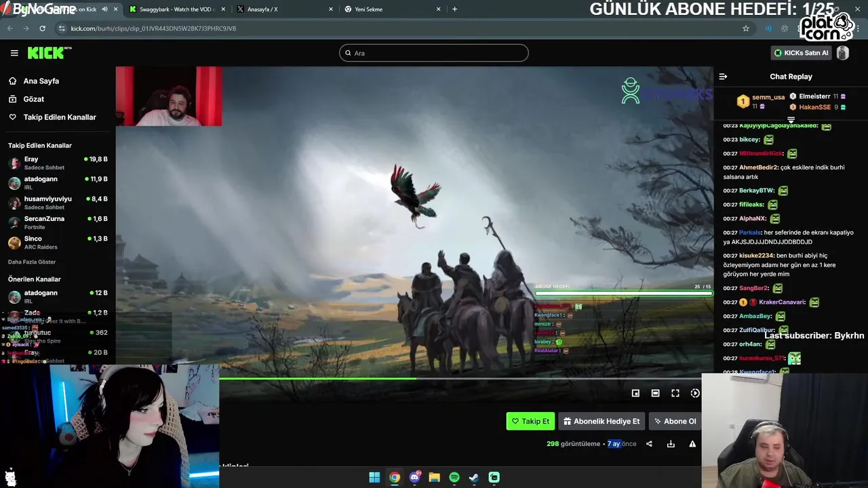Open the Windows Start menu

[x=374, y=478]
